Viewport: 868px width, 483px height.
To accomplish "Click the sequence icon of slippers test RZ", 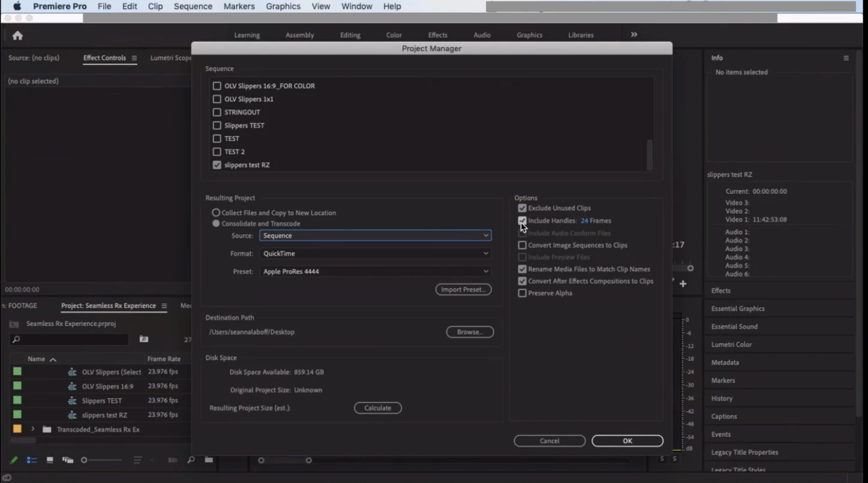I will (73, 415).
